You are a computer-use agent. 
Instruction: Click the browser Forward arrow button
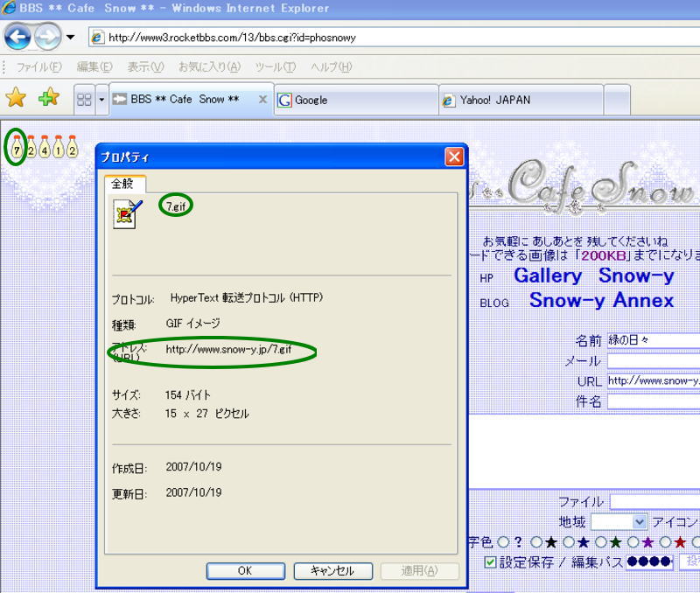[x=47, y=37]
